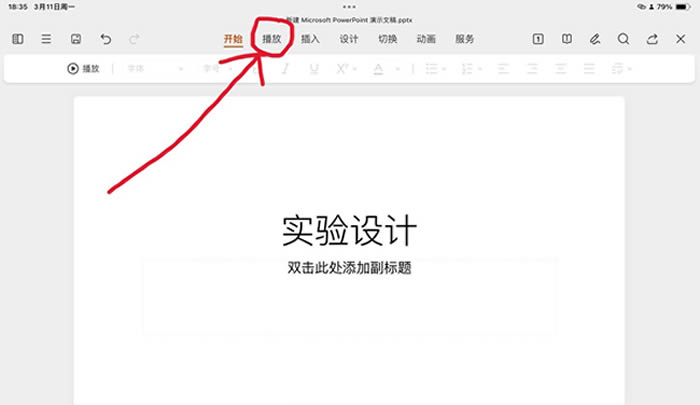The image size is (700, 405).
Task: Open the 字体 font name dropdown
Action: coord(155,69)
